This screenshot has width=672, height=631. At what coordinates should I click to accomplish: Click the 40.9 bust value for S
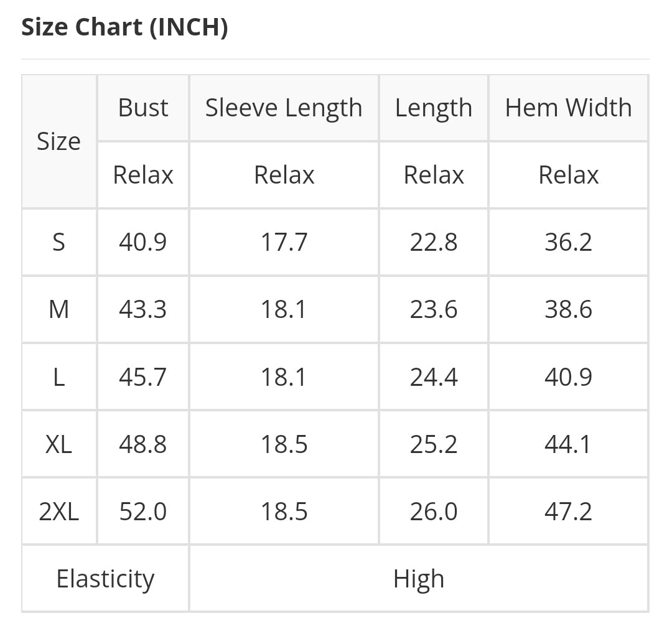(143, 242)
